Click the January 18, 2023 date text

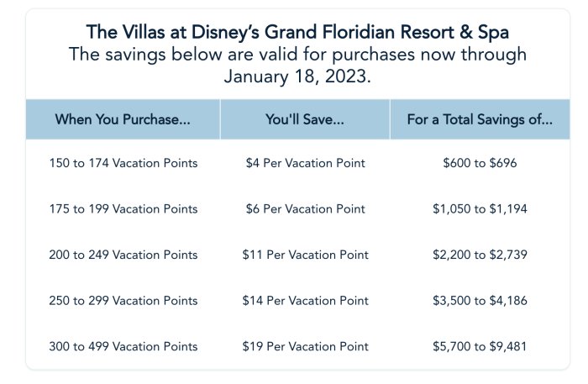pos(297,76)
